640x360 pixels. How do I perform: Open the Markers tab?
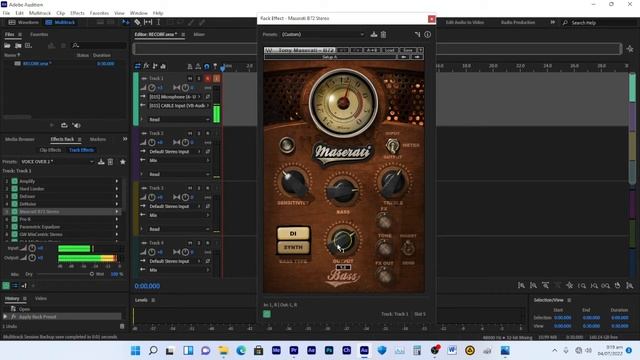point(98,139)
